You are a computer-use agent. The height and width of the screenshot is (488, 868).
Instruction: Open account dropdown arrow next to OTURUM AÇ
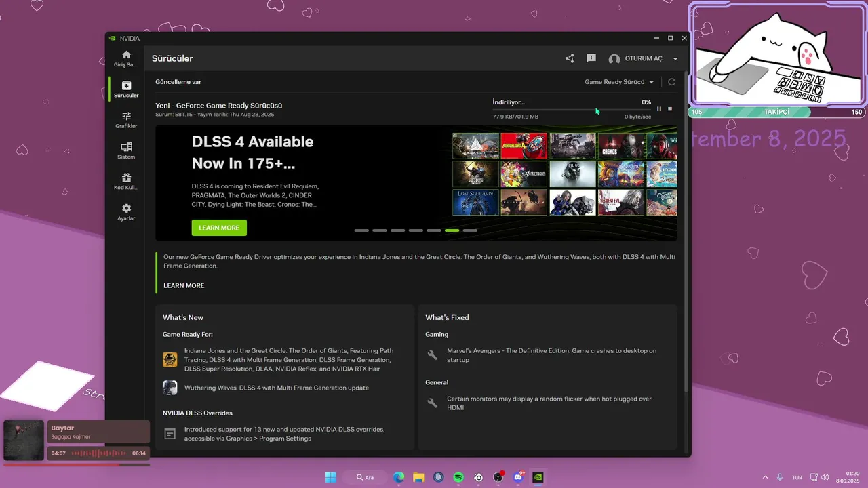675,59
